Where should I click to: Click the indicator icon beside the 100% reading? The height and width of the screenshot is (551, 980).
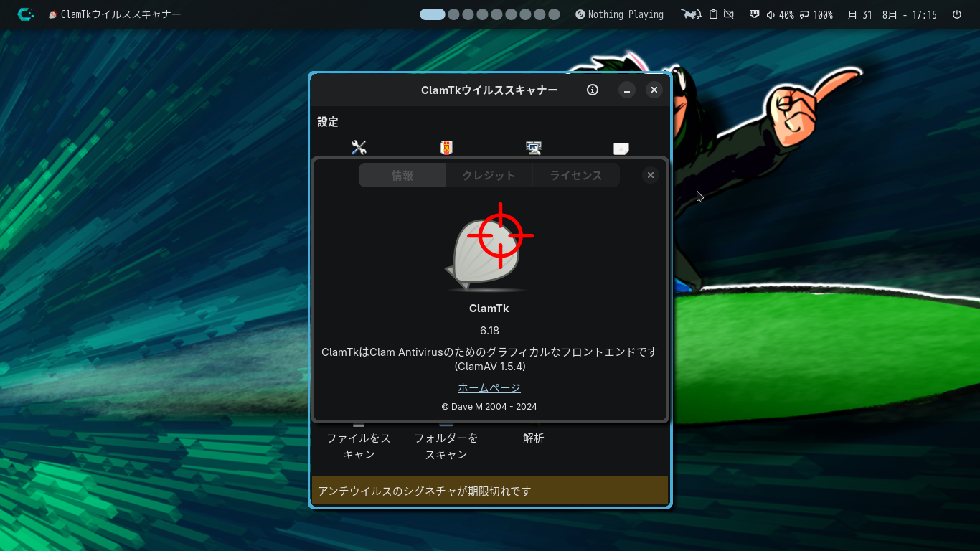tap(804, 14)
